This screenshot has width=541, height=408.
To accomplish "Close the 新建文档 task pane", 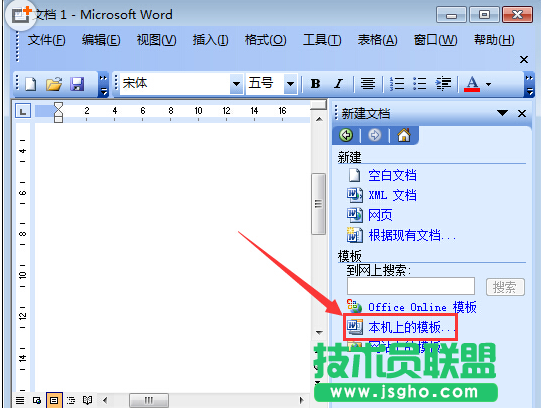I will coord(522,113).
